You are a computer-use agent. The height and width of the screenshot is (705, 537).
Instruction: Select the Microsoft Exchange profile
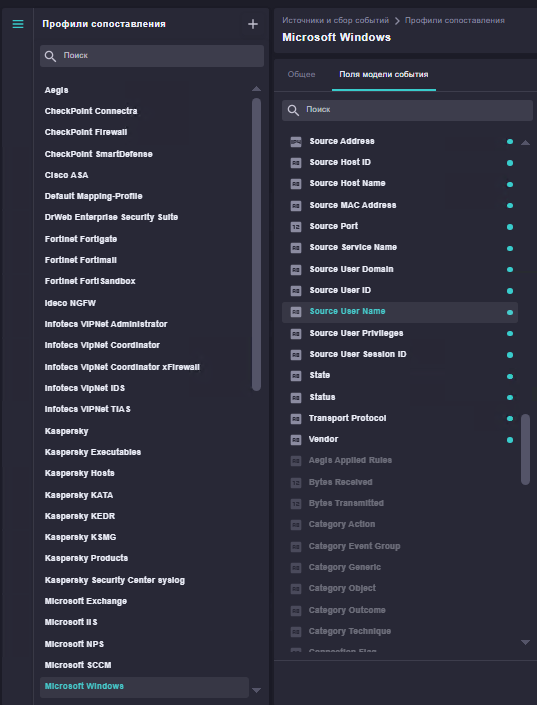point(86,602)
